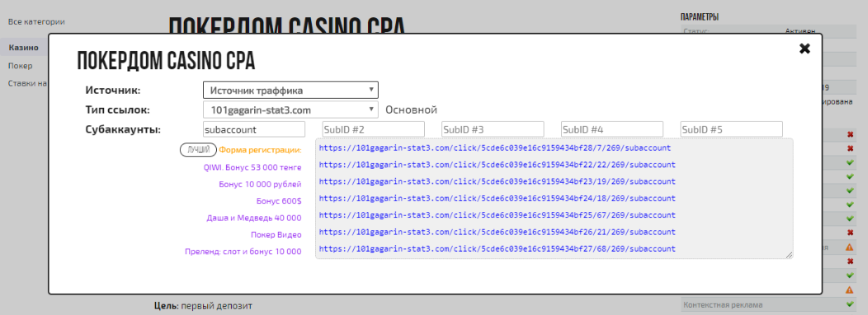
Task: Open Бонус 10 000 рублей link
Action: pyautogui.click(x=260, y=185)
